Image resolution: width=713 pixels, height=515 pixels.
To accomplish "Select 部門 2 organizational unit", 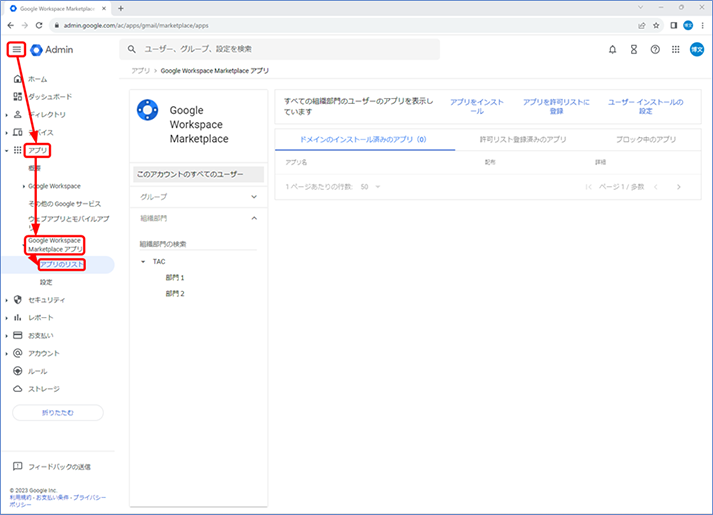I will point(175,294).
